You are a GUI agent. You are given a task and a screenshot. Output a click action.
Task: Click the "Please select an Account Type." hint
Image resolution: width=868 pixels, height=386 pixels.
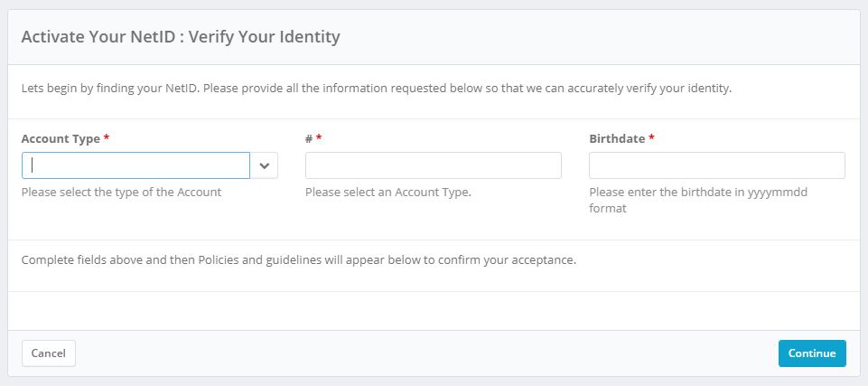[387, 193]
